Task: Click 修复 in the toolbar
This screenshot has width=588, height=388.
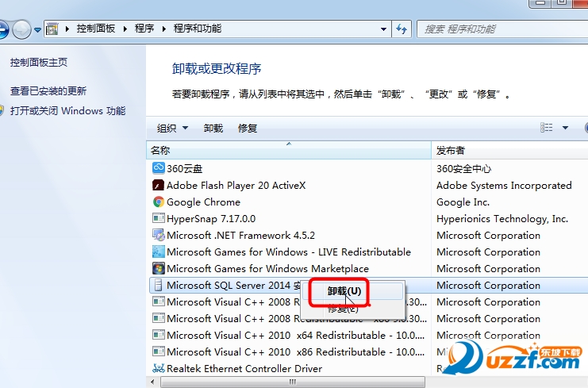Action: 248,129
